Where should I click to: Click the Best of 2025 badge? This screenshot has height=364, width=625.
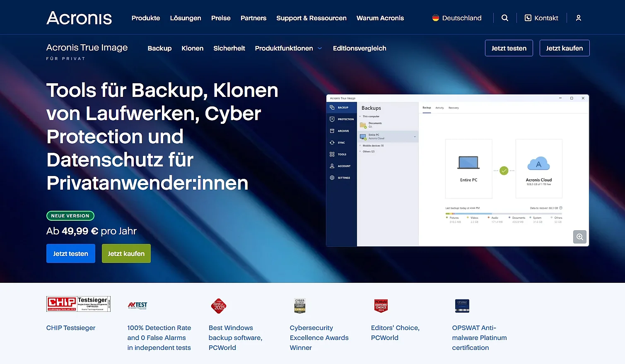pos(218,306)
